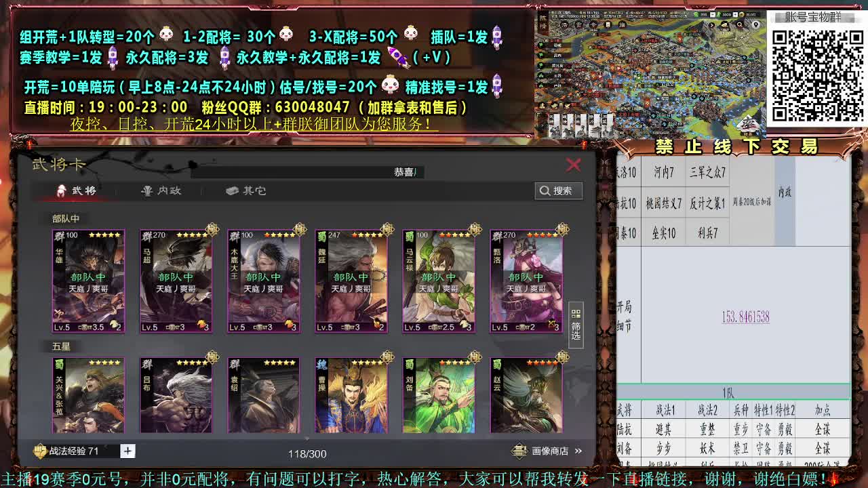Click the 禁止线下交易 banner
This screenshot has width=868, height=488.
[737, 146]
